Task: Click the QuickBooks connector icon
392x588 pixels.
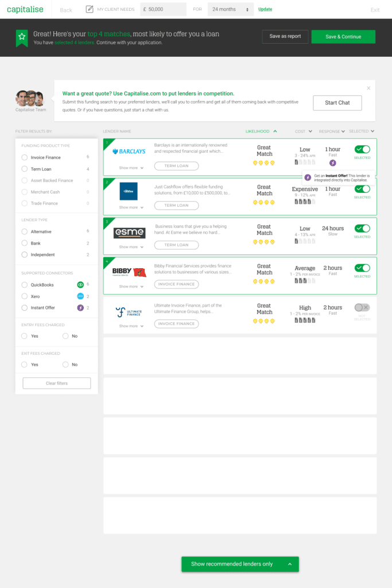Action: 80,285
